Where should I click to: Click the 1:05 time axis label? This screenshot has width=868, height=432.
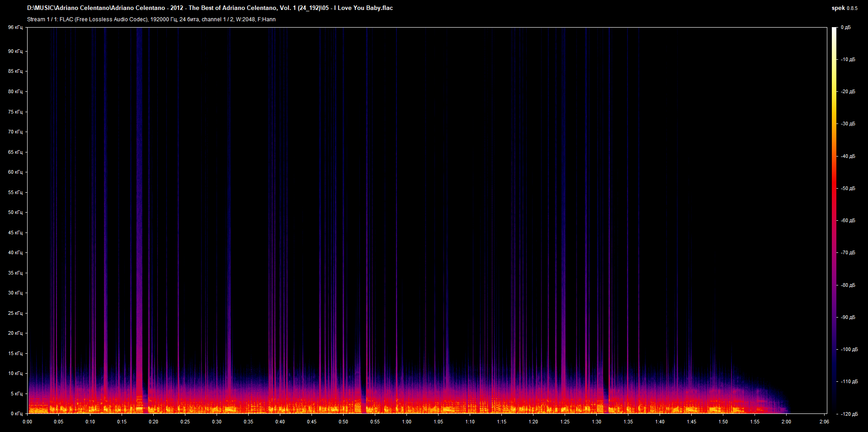[439, 422]
